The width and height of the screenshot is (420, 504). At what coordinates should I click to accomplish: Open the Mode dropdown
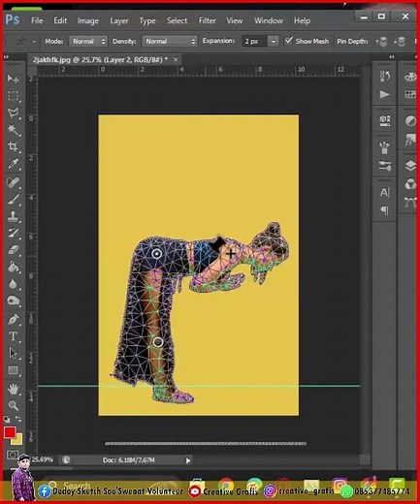pyautogui.click(x=88, y=42)
